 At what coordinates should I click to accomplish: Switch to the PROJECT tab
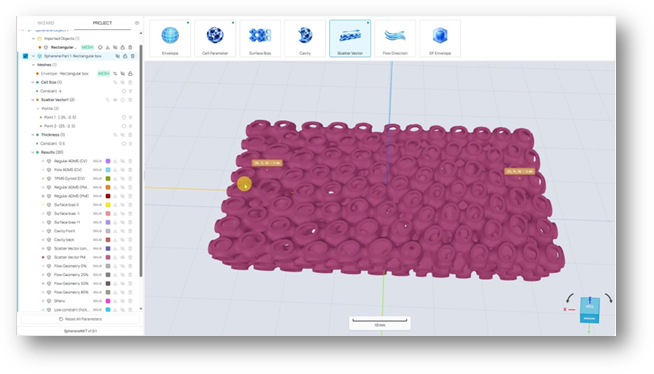[x=102, y=23]
